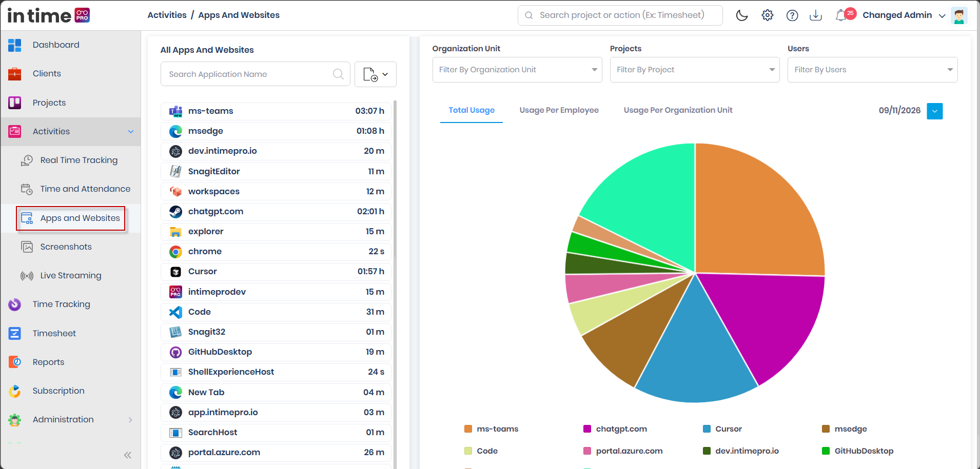Click the download icon in header
Screen dimensions: 980x469
(816, 15)
